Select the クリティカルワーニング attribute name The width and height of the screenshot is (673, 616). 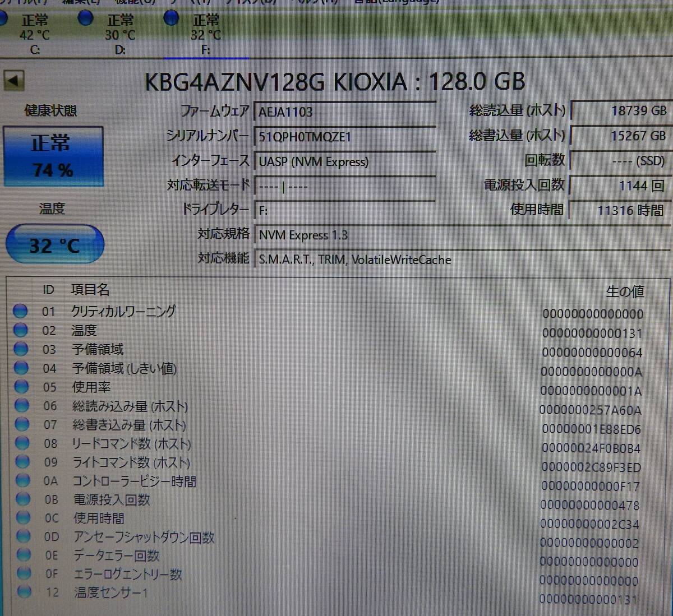tap(123, 311)
